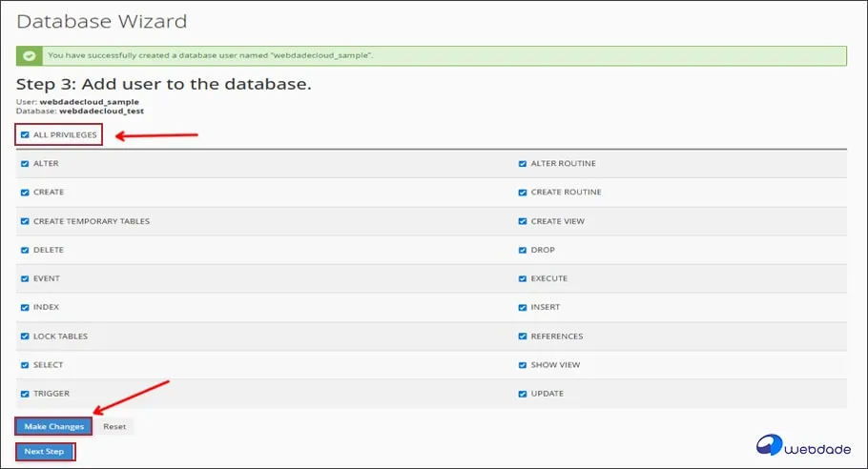This screenshot has width=868, height=469.
Task: Uncheck the DROP privilege
Action: coord(523,250)
